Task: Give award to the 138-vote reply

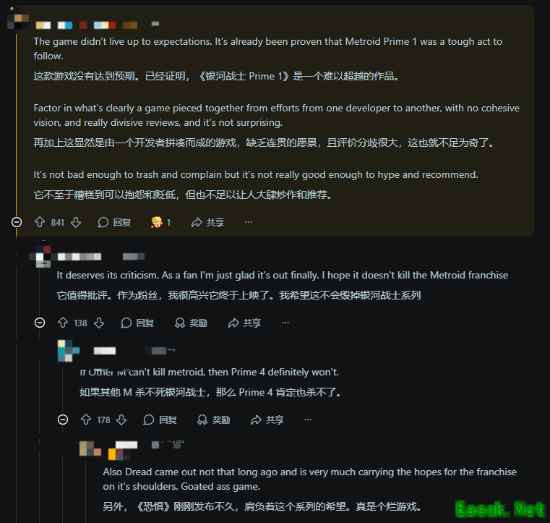Action: click(x=191, y=323)
